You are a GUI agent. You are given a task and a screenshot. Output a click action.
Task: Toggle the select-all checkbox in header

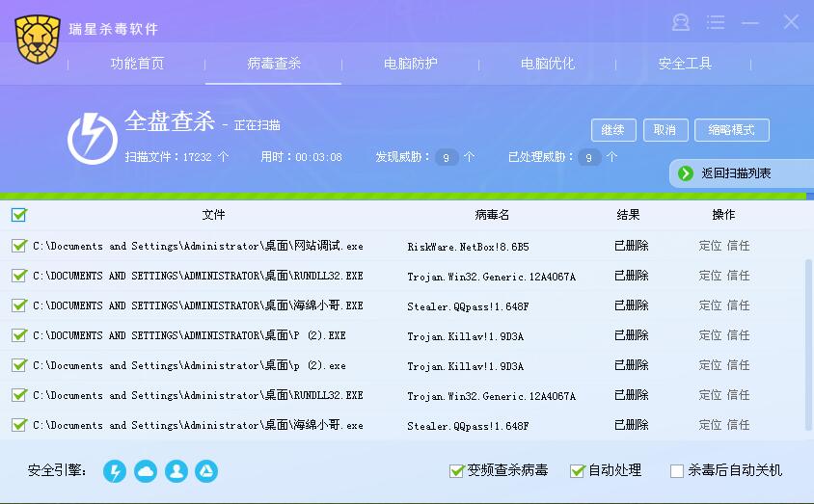click(x=19, y=215)
